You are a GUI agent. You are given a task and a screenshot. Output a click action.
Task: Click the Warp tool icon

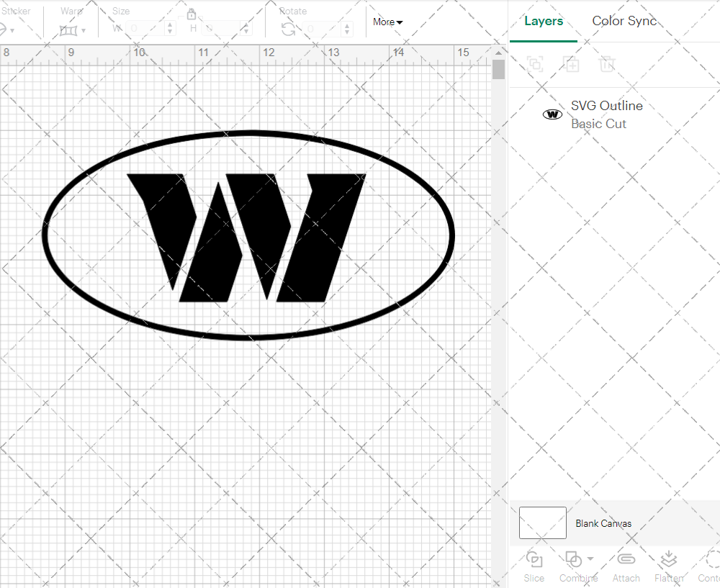(68, 30)
